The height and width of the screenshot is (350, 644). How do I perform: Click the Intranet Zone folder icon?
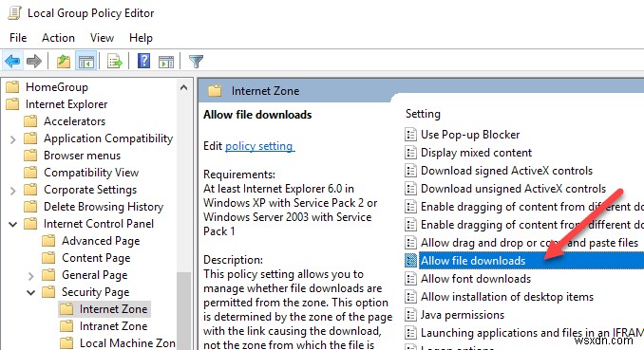pyautogui.click(x=66, y=325)
